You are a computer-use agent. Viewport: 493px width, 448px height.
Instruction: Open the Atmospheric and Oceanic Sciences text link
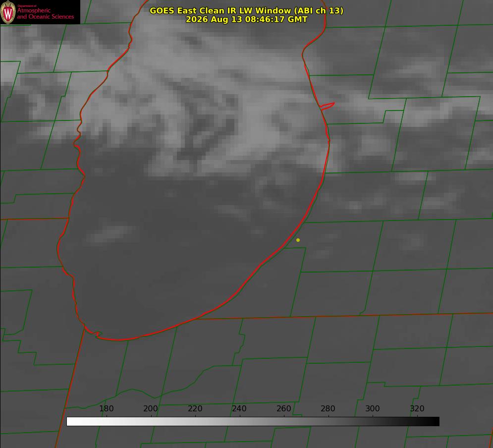pos(45,13)
